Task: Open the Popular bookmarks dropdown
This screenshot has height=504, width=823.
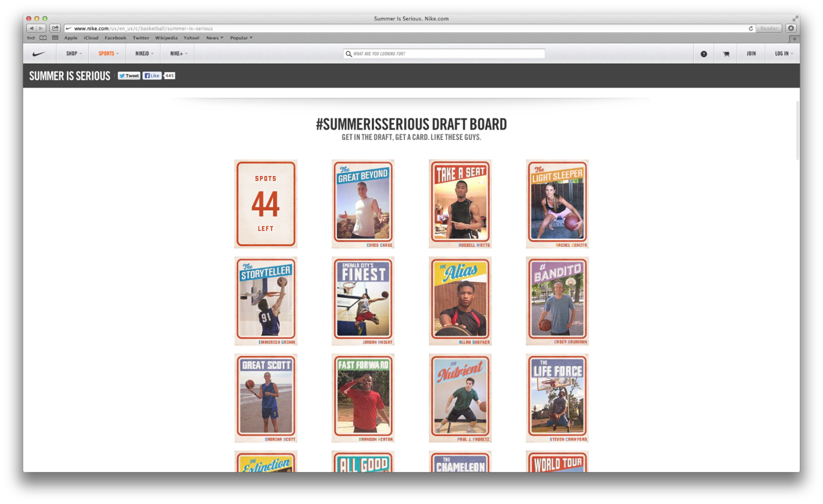Action: coord(241,38)
